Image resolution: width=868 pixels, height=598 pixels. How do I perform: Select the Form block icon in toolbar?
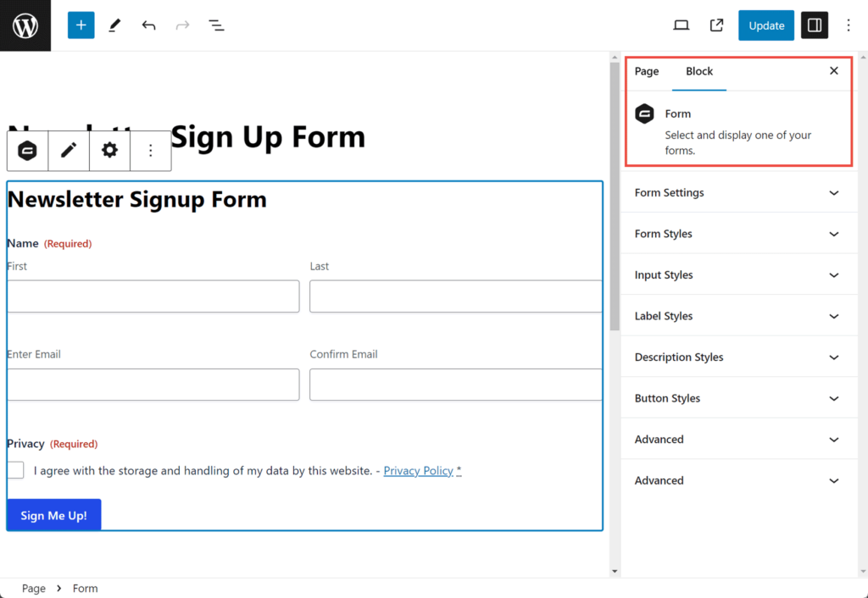(26, 150)
